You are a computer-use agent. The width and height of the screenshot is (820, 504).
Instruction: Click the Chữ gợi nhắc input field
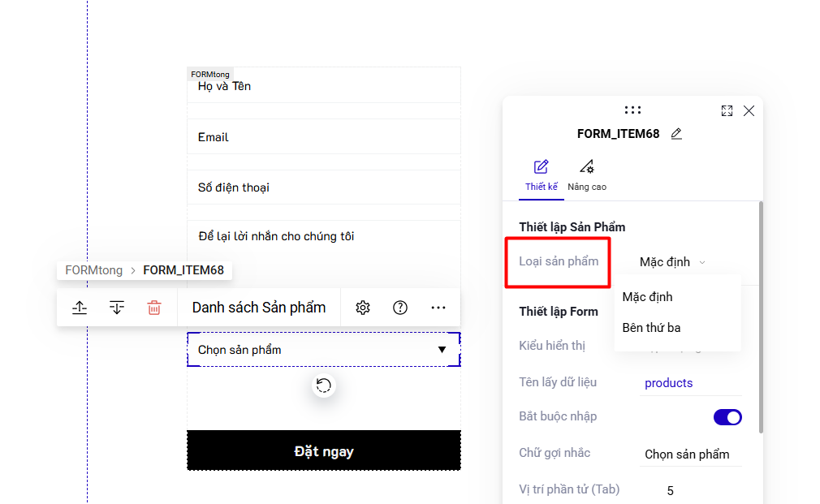pyautogui.click(x=691, y=454)
